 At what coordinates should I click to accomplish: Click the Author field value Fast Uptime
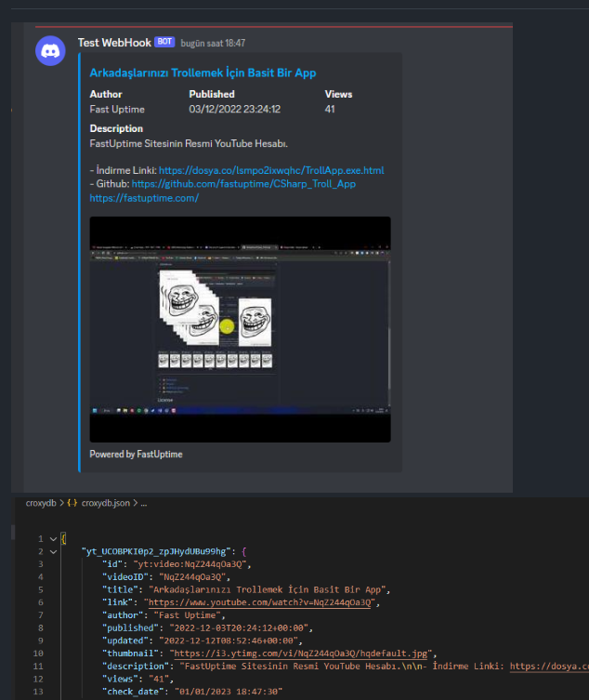(117, 110)
